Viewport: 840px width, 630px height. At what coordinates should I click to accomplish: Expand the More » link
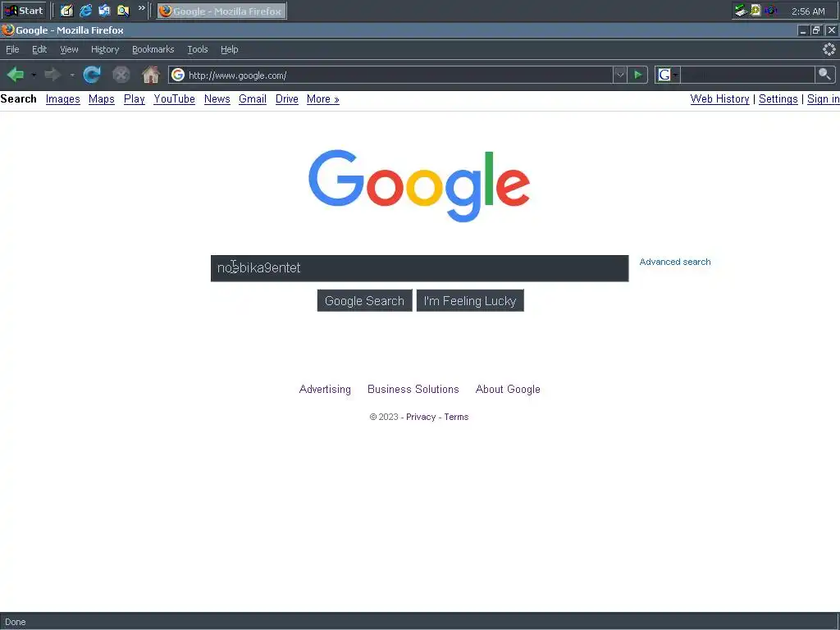tap(323, 99)
